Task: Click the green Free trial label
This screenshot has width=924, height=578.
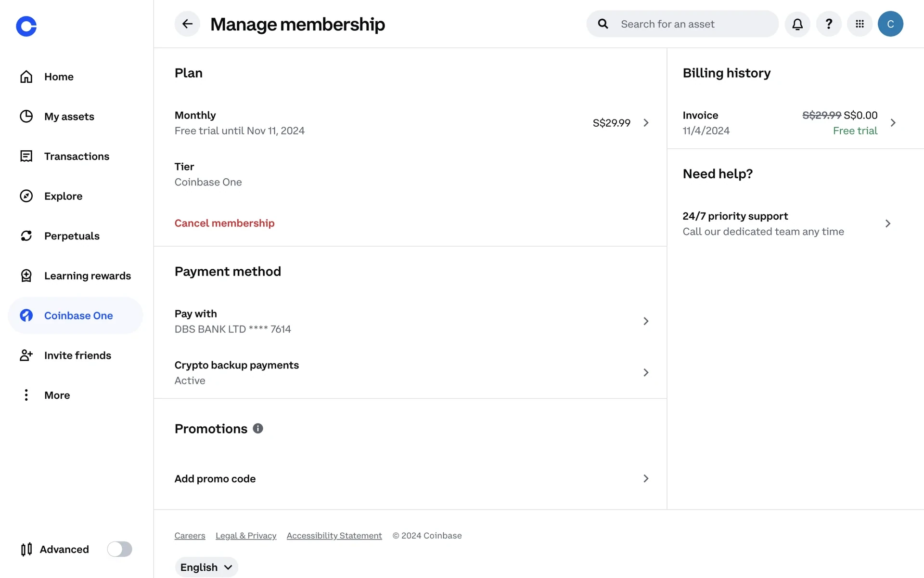Action: 855,131
